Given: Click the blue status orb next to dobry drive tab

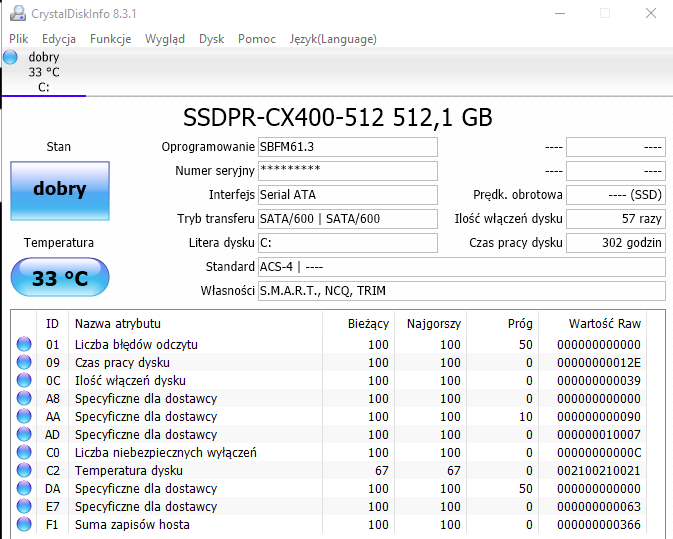Looking at the screenshot, I should (10, 57).
